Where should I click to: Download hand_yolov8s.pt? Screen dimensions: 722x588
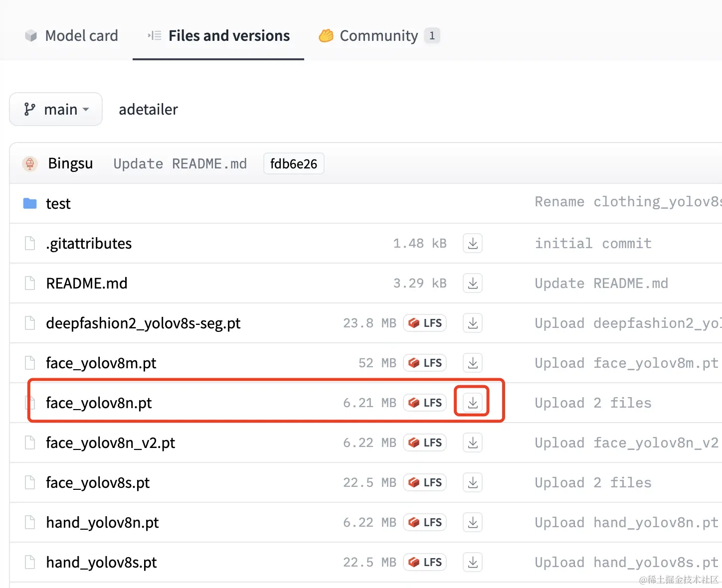pos(473,562)
